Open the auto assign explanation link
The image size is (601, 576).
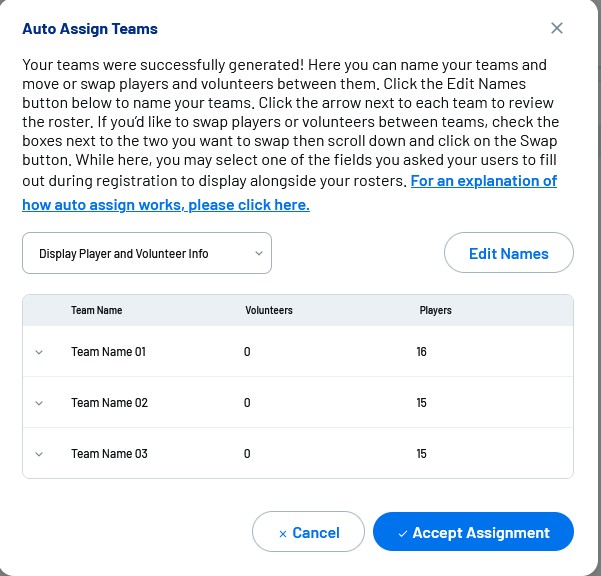click(x=166, y=205)
